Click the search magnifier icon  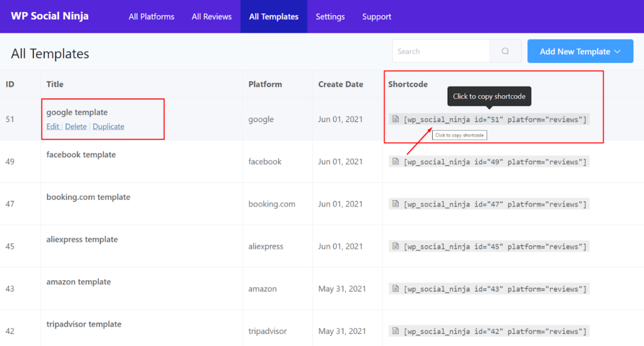(x=505, y=52)
